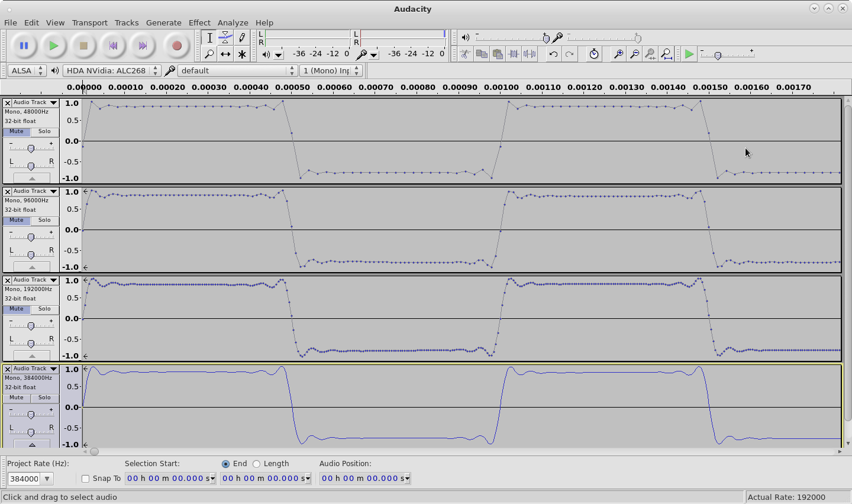
Task: Collapse the 48000Hz track using bottom arrow
Action: point(32,178)
